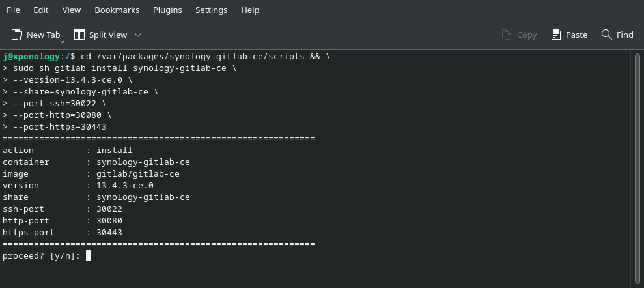Click the share 'synology-gitlab-ce' value

pyautogui.click(x=143, y=197)
